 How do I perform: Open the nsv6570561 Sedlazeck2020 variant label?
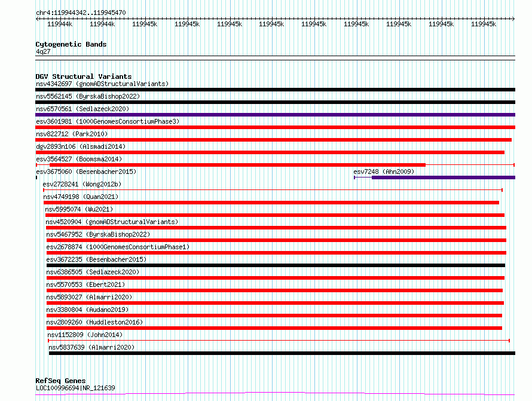click(x=82, y=109)
